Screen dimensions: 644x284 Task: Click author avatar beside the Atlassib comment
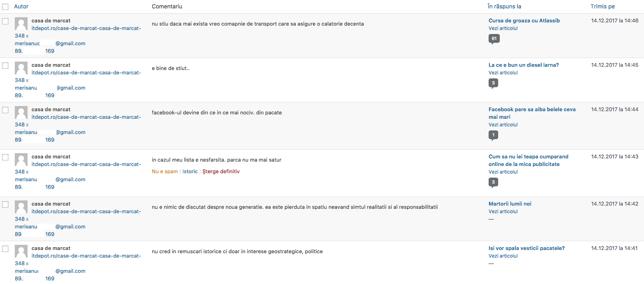21,24
